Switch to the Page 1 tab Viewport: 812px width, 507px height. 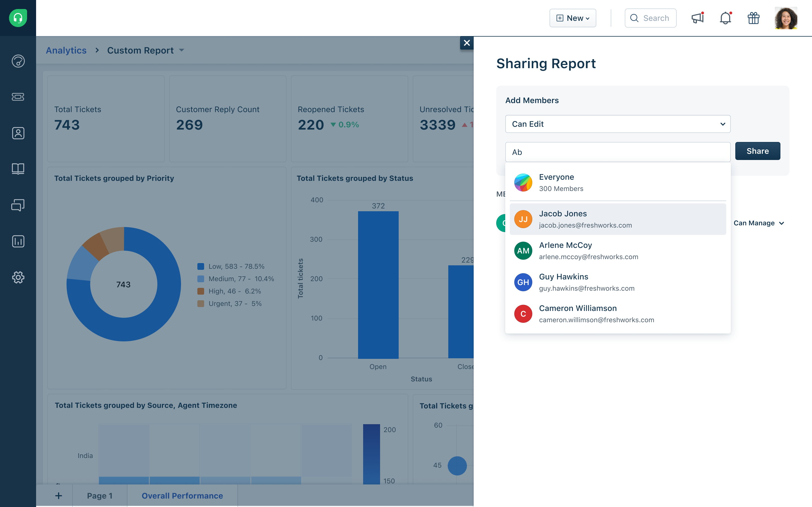100,496
